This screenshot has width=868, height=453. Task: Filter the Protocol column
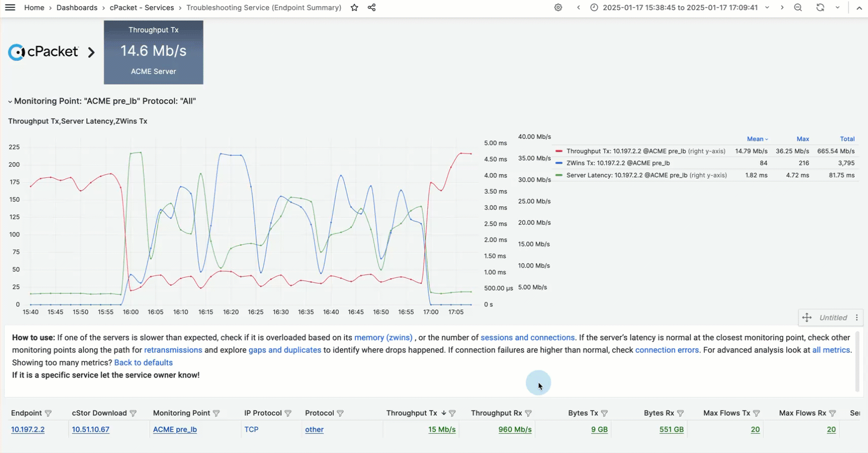340,413
